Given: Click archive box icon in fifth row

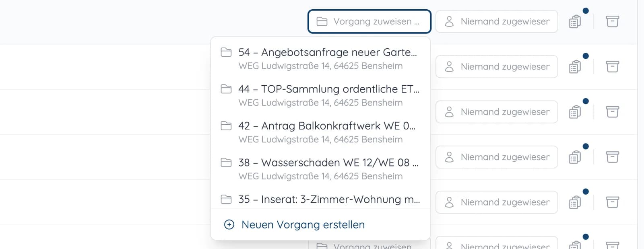Looking at the screenshot, I should click(612, 202).
